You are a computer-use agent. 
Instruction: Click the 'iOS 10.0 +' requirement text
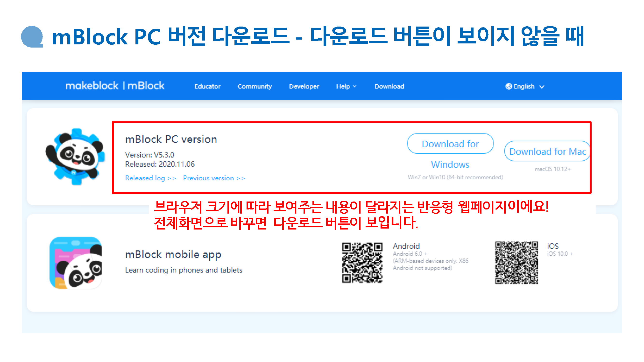560,254
